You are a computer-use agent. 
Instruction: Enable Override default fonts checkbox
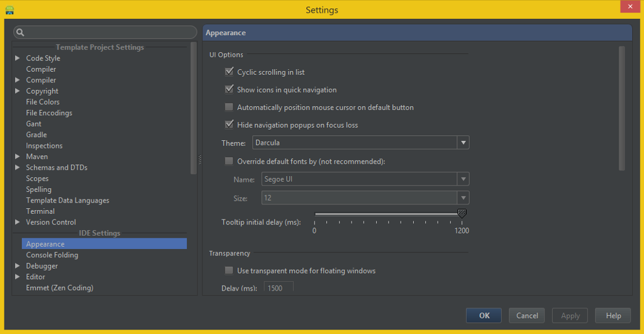click(229, 161)
